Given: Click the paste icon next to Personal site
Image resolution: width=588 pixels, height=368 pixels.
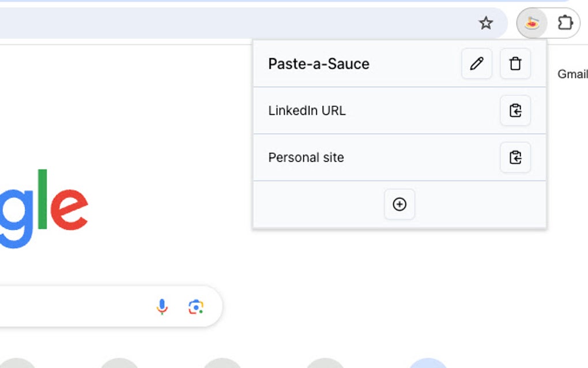Looking at the screenshot, I should click(x=516, y=157).
